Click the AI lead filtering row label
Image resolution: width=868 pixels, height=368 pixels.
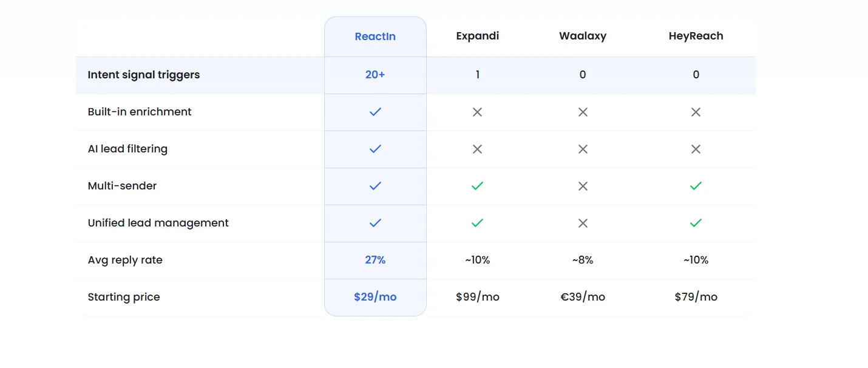click(127, 149)
